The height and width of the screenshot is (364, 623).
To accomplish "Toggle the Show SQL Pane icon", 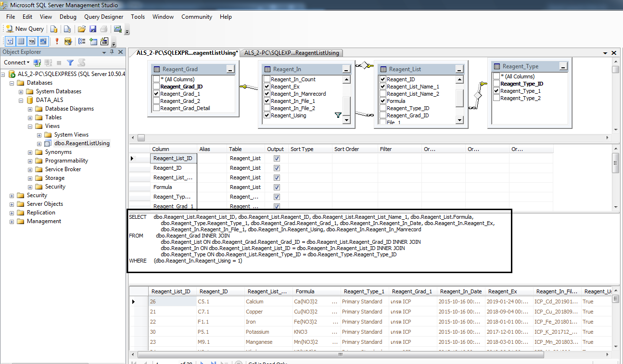I will click(32, 41).
